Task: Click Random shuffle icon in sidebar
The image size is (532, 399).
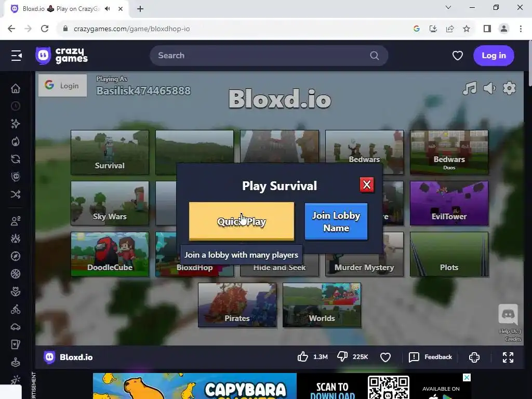Action: click(x=16, y=194)
